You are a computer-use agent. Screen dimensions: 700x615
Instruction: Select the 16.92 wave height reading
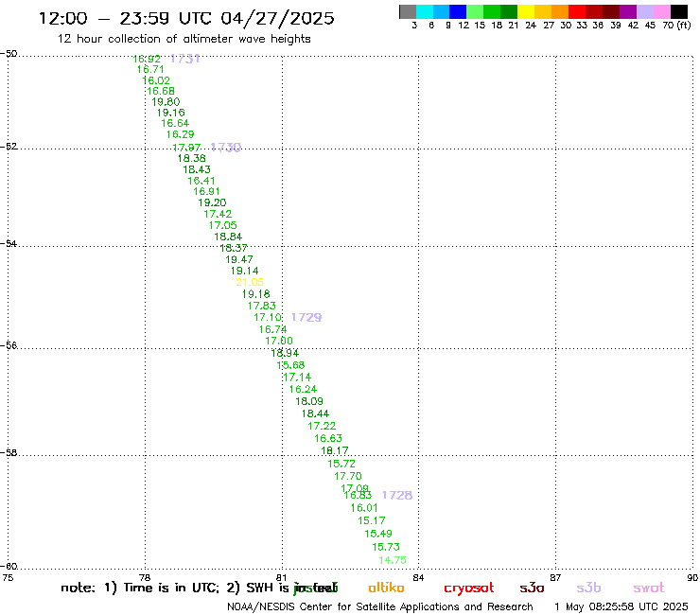point(147,59)
